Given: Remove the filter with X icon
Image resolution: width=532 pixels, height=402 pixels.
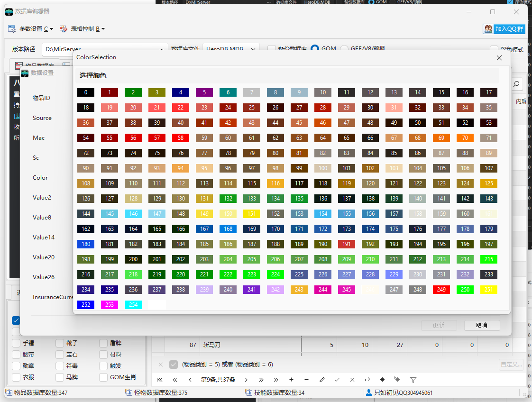Looking at the screenshot, I should pyautogui.click(x=161, y=365).
